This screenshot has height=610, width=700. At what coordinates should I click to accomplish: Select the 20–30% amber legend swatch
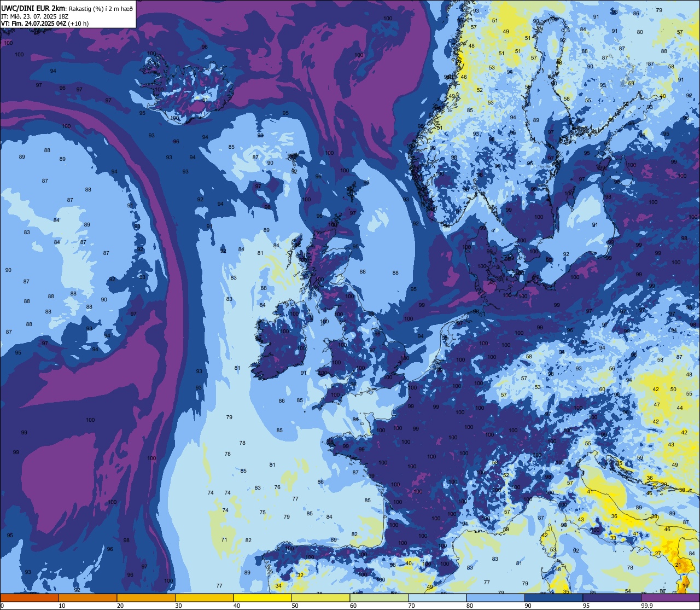(x=146, y=597)
